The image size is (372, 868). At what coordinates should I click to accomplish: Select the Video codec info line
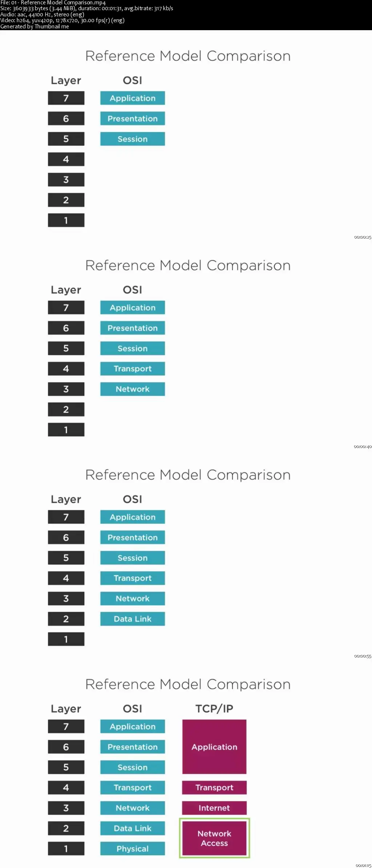tap(62, 20)
